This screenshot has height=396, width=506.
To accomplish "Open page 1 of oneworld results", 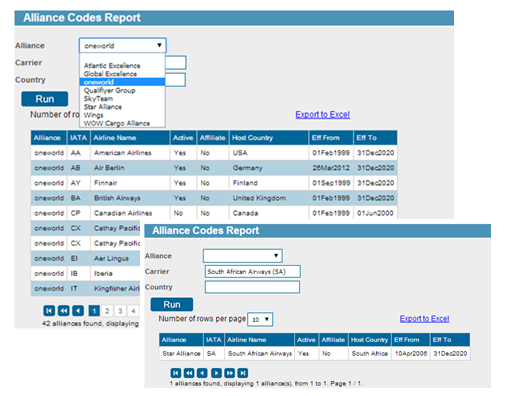I will point(94,311).
